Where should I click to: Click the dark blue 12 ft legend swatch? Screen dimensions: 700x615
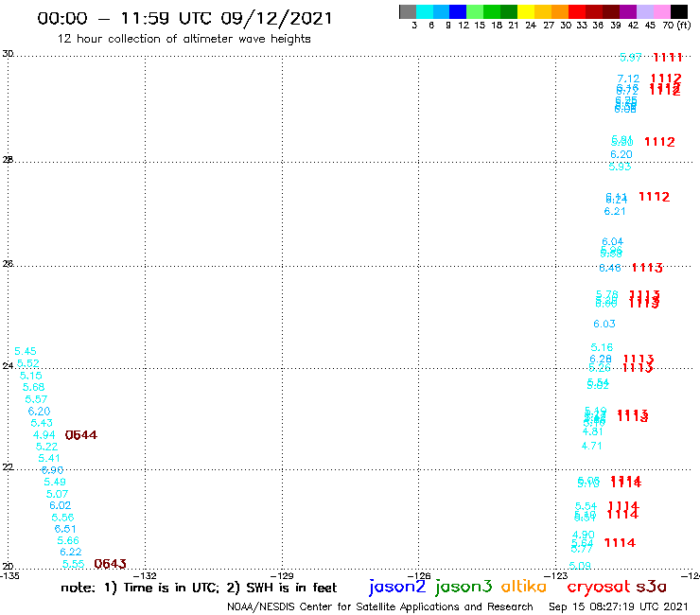pos(458,11)
